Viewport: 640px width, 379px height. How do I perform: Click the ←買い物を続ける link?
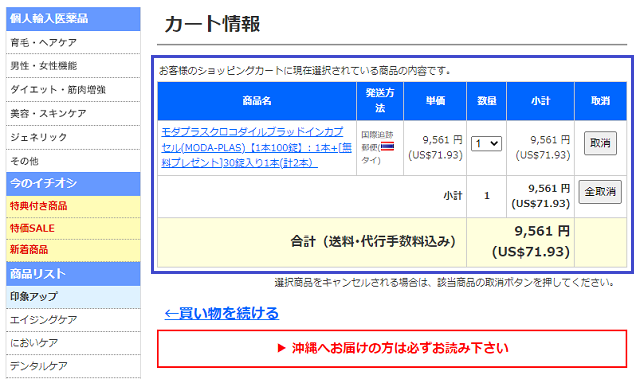222,313
